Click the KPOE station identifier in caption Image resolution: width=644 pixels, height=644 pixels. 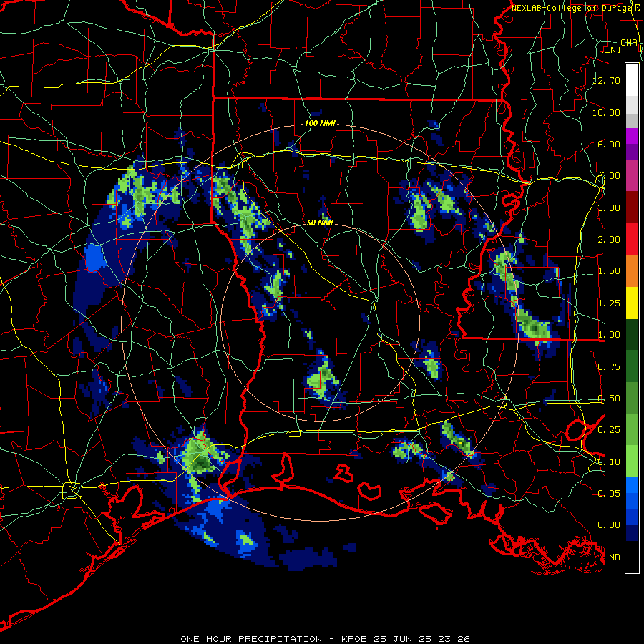pyautogui.click(x=354, y=639)
